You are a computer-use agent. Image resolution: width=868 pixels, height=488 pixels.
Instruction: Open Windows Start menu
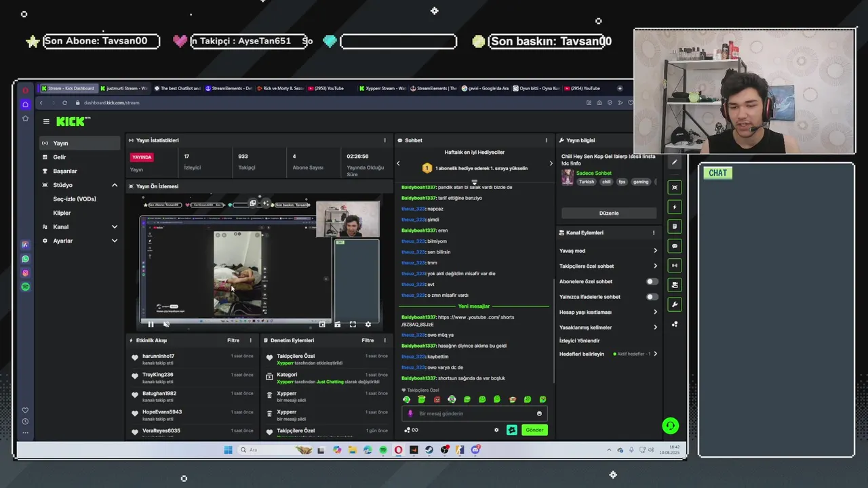tap(228, 449)
